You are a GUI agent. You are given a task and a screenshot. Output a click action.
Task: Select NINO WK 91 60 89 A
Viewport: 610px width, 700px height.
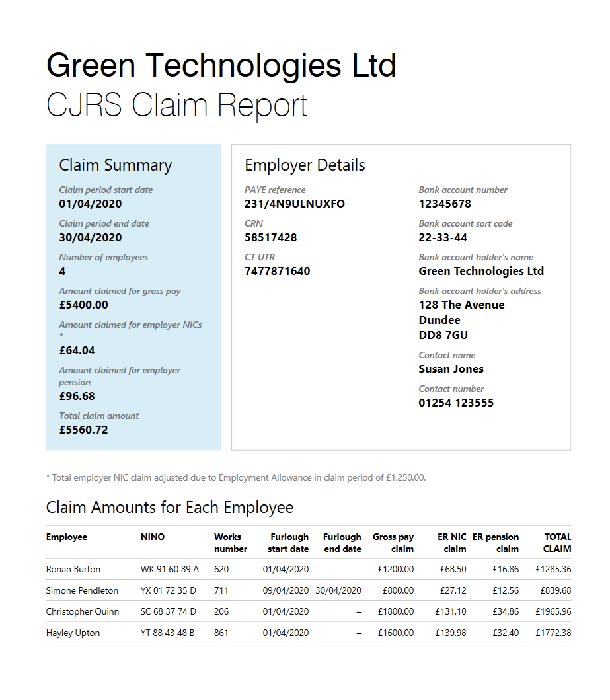click(x=170, y=570)
